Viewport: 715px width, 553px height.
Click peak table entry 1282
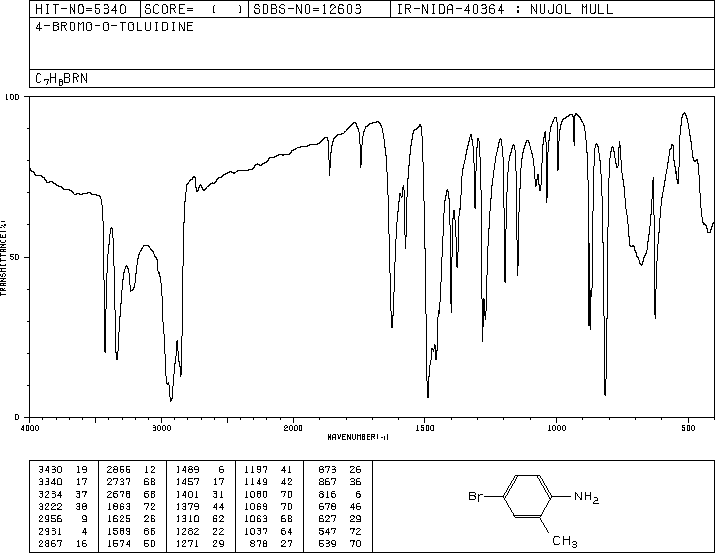click(187, 531)
